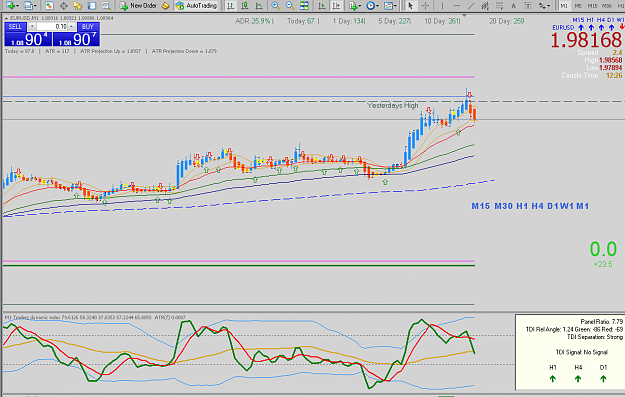Open the Navigator window icon

coord(78,6)
